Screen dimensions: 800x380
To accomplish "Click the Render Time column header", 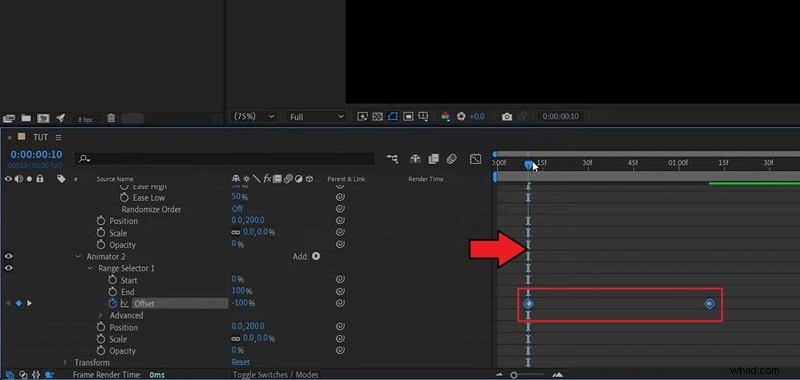I will pyautogui.click(x=426, y=179).
